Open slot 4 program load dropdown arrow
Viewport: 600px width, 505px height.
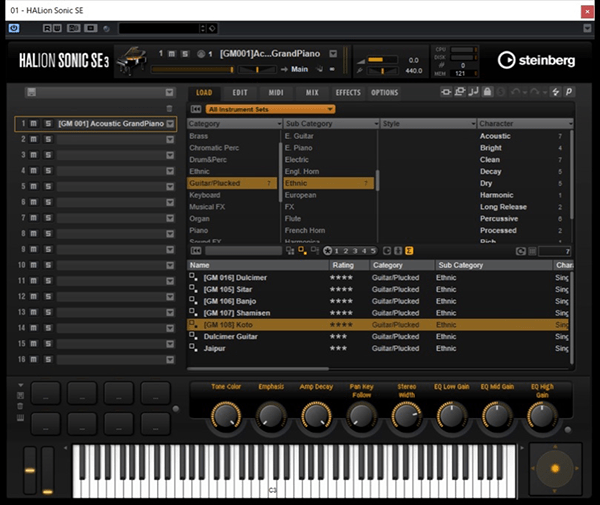tap(170, 171)
